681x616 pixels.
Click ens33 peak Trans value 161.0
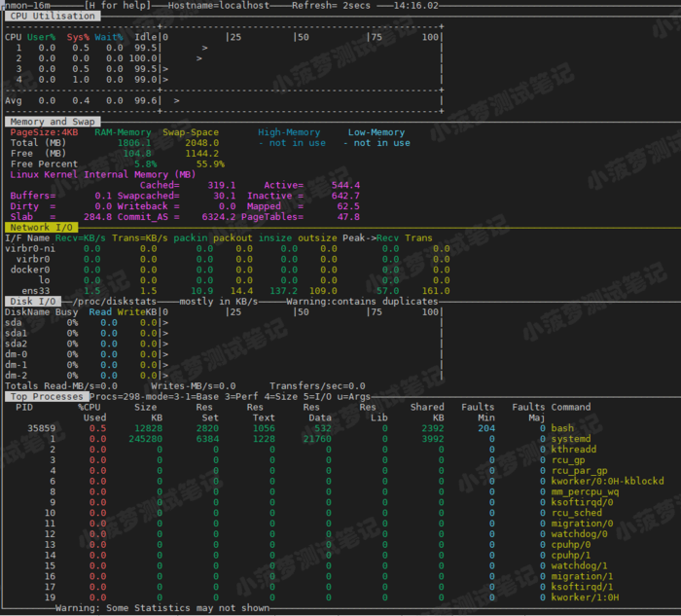pos(436,291)
